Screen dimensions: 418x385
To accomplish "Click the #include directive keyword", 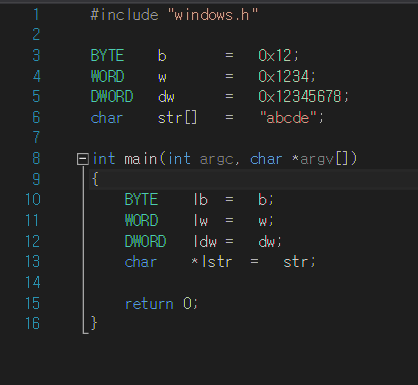I will [124, 15].
